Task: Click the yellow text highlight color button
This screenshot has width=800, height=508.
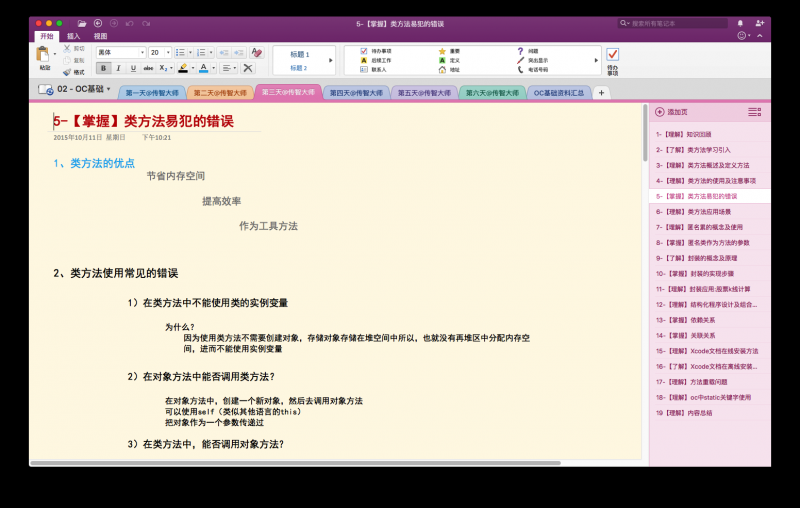Action: [x=182, y=68]
